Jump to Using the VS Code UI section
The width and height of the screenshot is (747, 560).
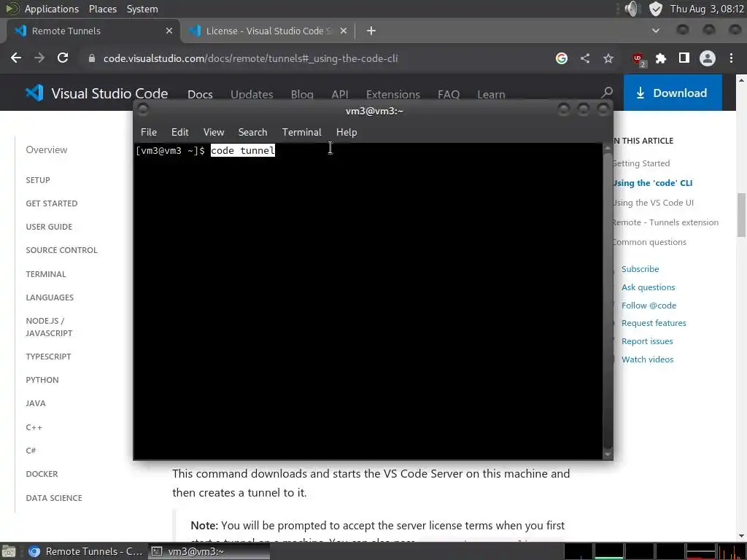(653, 203)
